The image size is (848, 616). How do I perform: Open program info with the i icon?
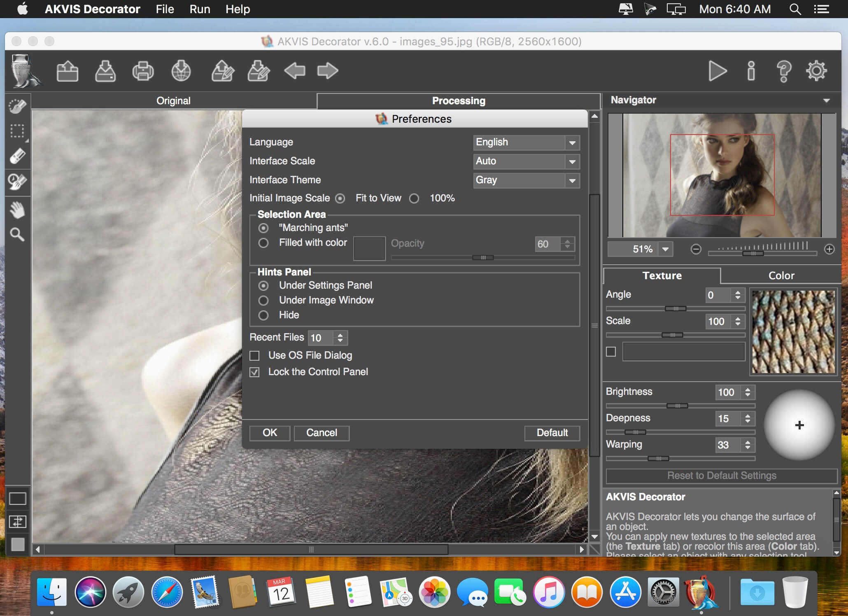click(751, 71)
